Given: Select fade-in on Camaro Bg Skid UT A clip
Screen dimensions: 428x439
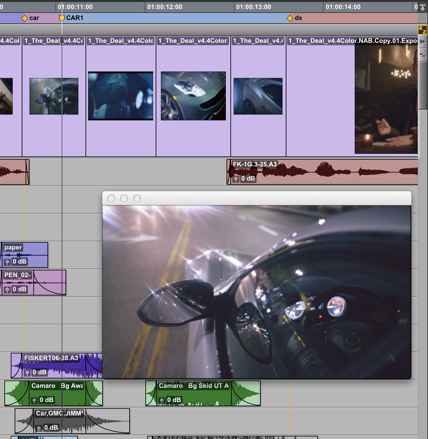Looking at the screenshot, I should [151, 393].
